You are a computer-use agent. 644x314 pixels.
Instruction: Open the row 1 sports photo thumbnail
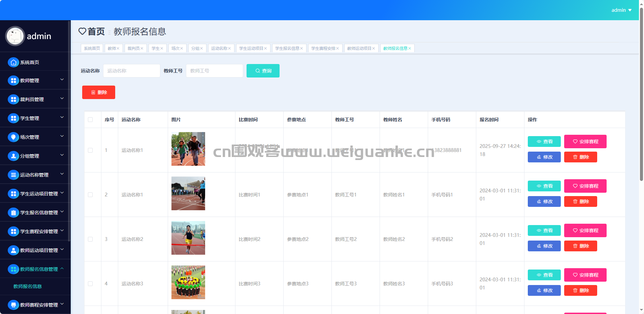coord(188,149)
